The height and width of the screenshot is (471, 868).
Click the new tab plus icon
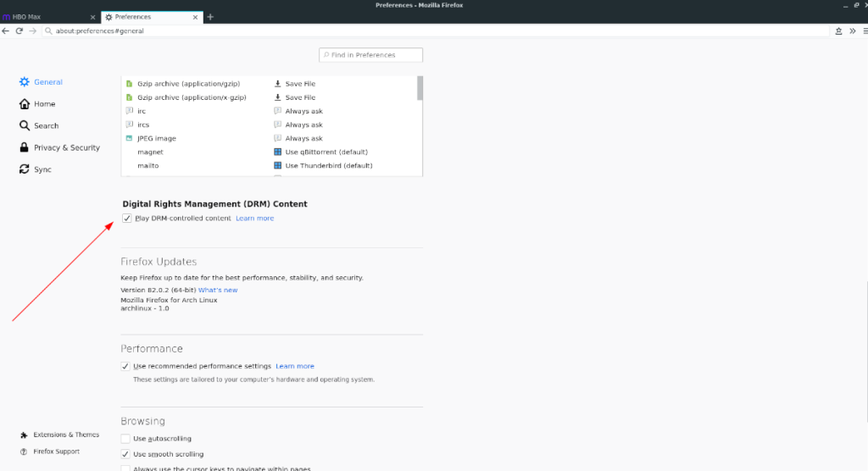click(x=210, y=17)
